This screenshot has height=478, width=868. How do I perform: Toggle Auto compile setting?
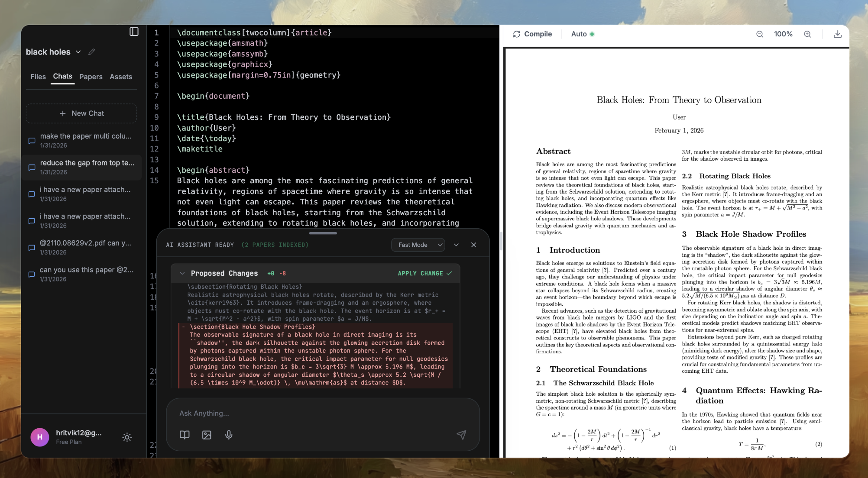click(x=582, y=34)
